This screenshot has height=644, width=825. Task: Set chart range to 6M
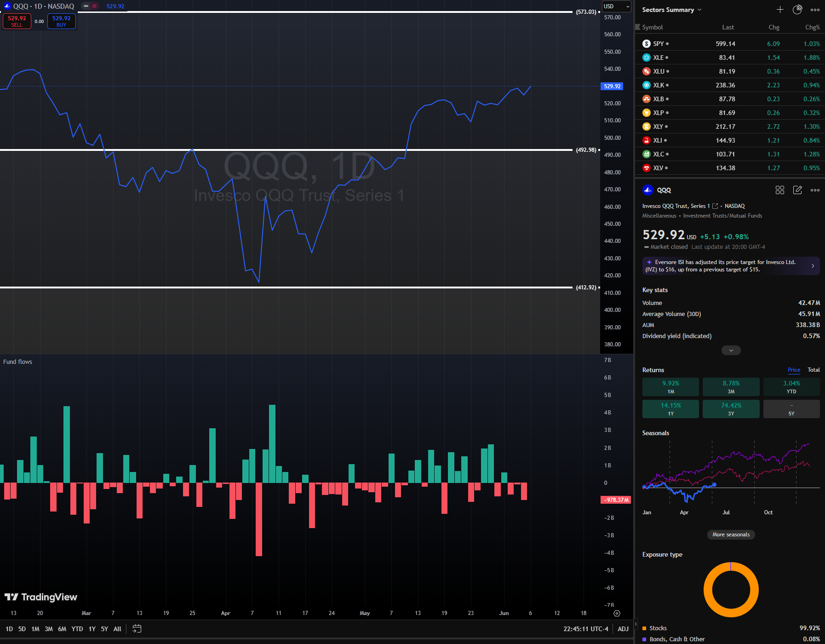pos(62,629)
